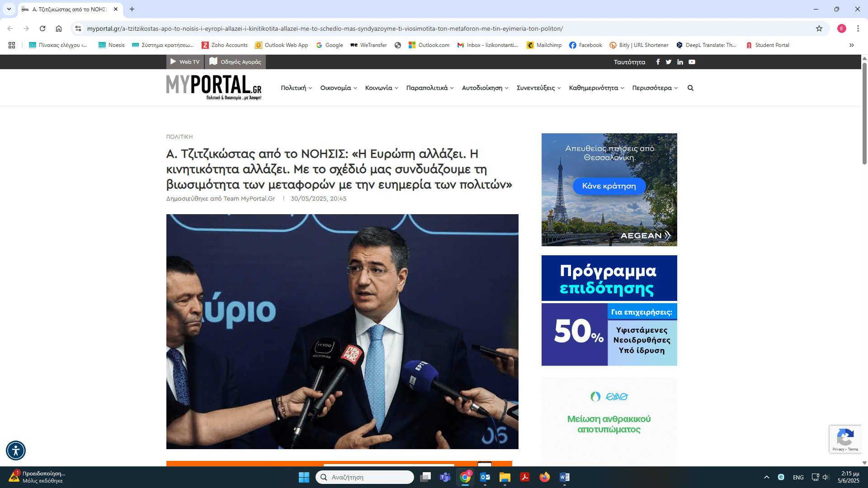Open the Ταυτότητα link

pyautogui.click(x=629, y=62)
